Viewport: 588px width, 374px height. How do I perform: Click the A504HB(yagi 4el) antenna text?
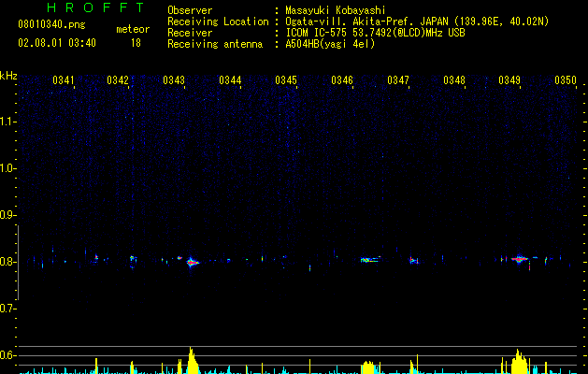330,44
